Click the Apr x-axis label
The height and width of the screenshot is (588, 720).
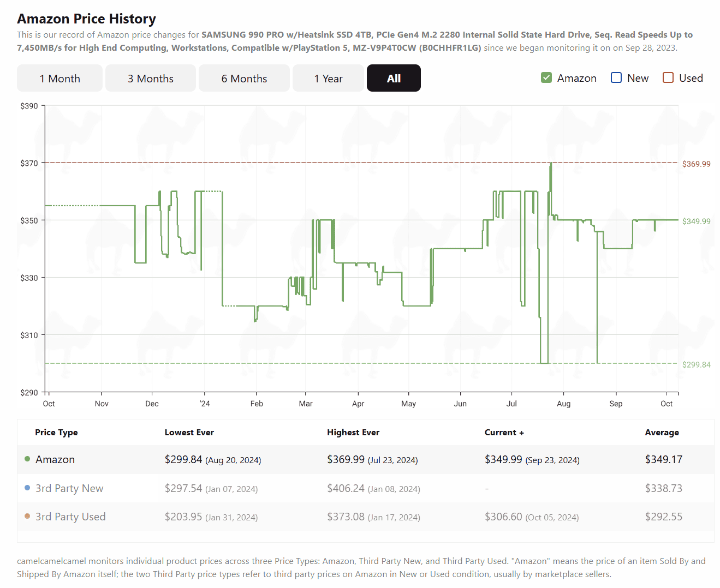(358, 404)
